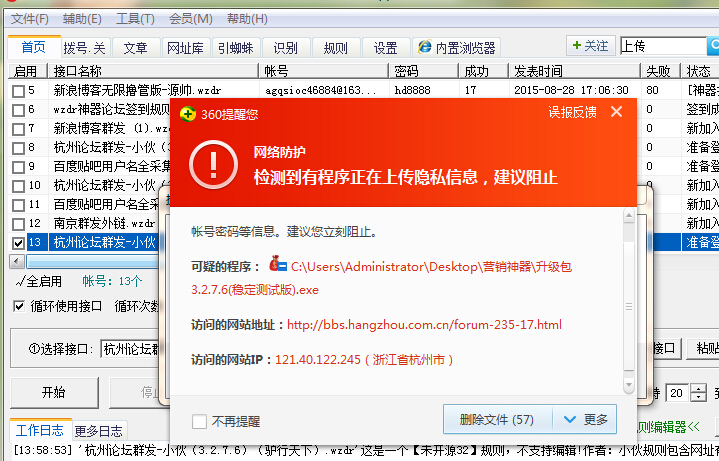This screenshot has width=719, height=461.
Task: Switch to the 规则 tab
Action: coord(336,48)
